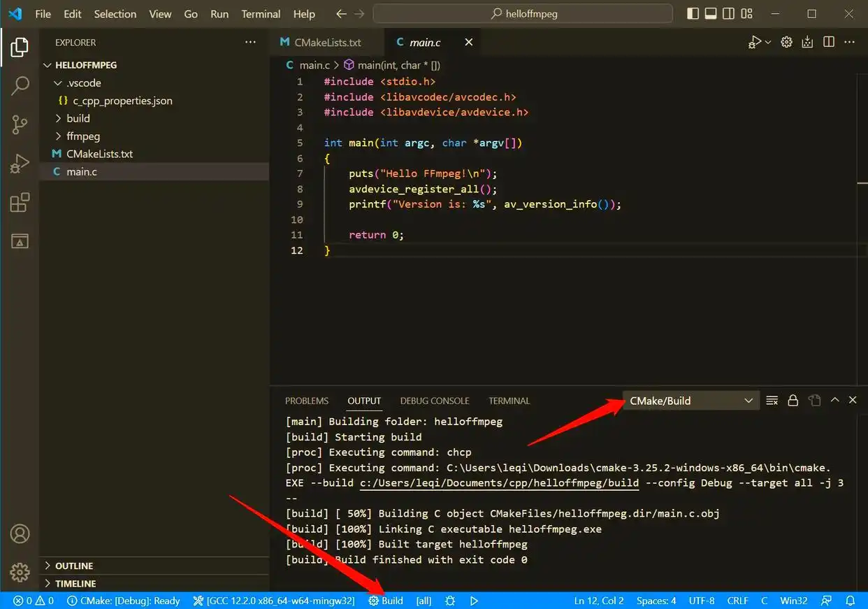
Task: Open the Extensions view
Action: pos(20,203)
